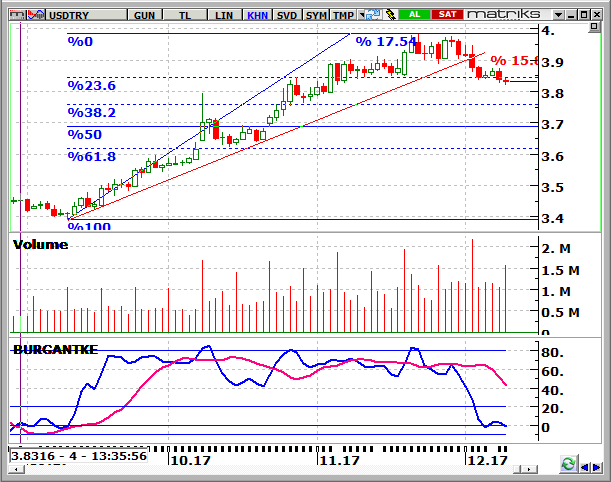Click the BURGANTKE indicator title
The image size is (611, 482).
coord(55,350)
